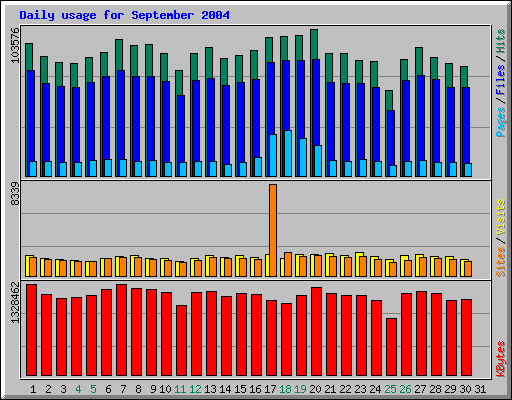This screenshot has width=512, height=400.
Task: Click the green 'Hits' legend label
Action: pos(501,41)
